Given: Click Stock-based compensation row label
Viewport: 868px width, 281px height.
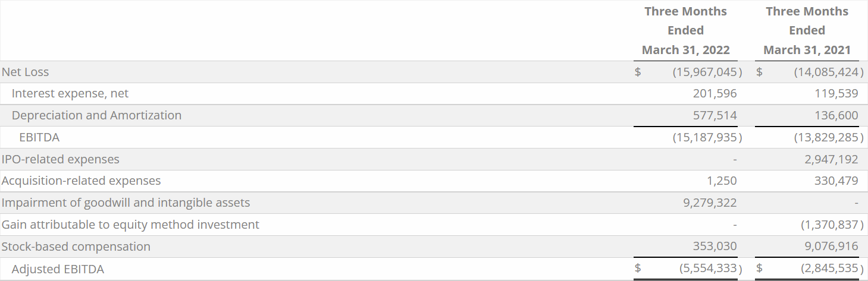Looking at the screenshot, I should tap(76, 247).
